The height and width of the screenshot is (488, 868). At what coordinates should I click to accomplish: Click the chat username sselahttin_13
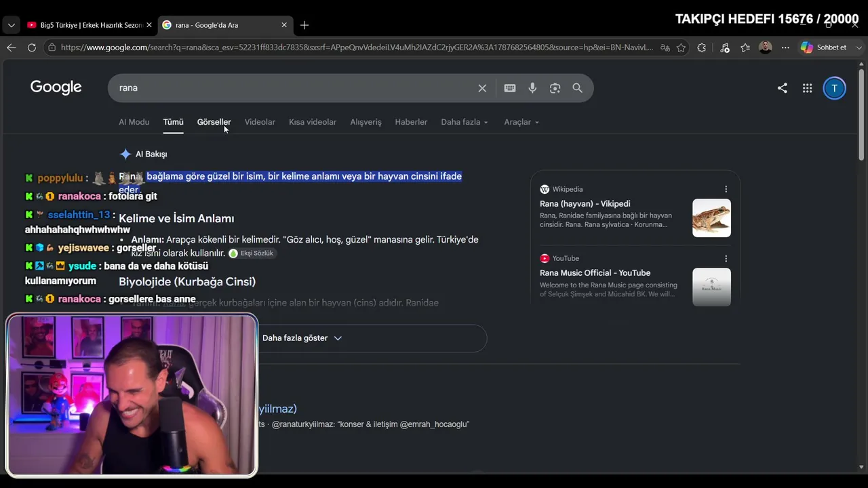pyautogui.click(x=79, y=215)
